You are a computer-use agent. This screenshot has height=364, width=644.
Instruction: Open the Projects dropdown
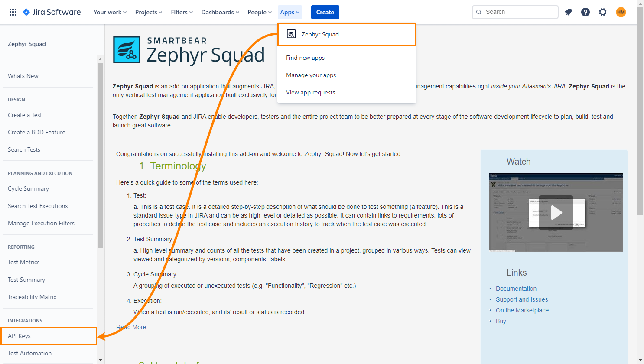[x=148, y=12]
